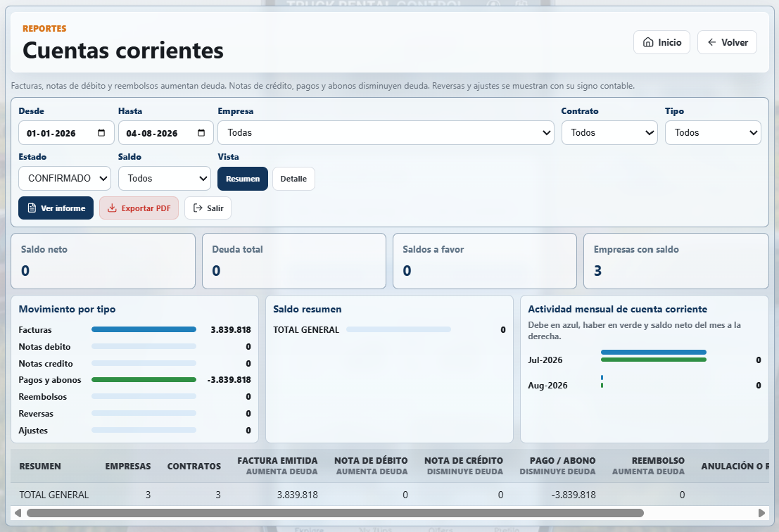Click the Ajustes row label
The width and height of the screenshot is (779, 532).
pyautogui.click(x=33, y=431)
